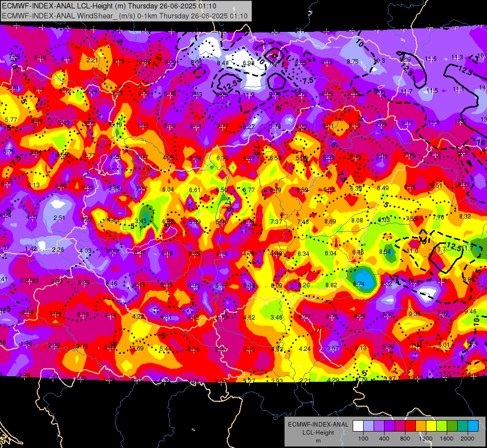Click the wind shear value '4.24'
Image resolution: width=487 pixels, height=448 pixels.
tap(304, 349)
